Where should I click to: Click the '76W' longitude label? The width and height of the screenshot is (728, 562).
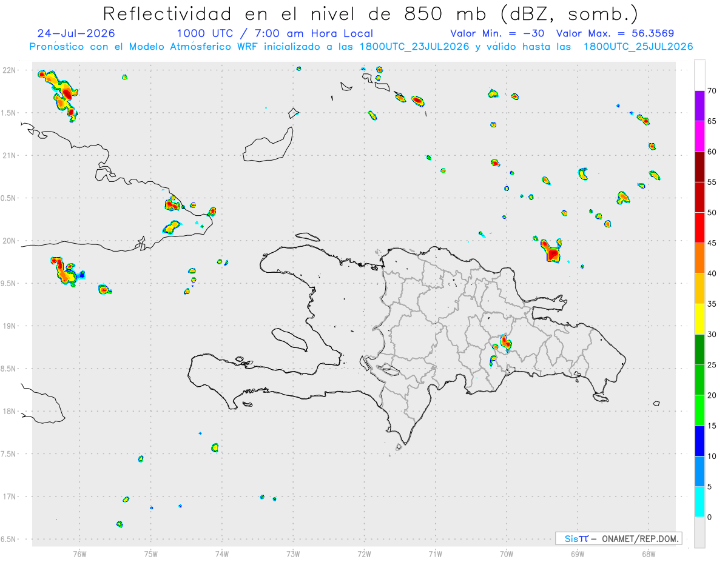pyautogui.click(x=79, y=554)
